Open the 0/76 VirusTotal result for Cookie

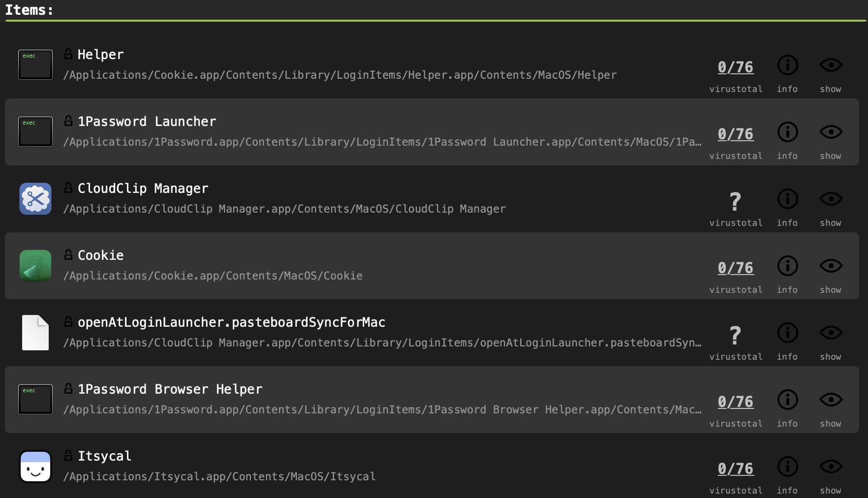pos(735,268)
